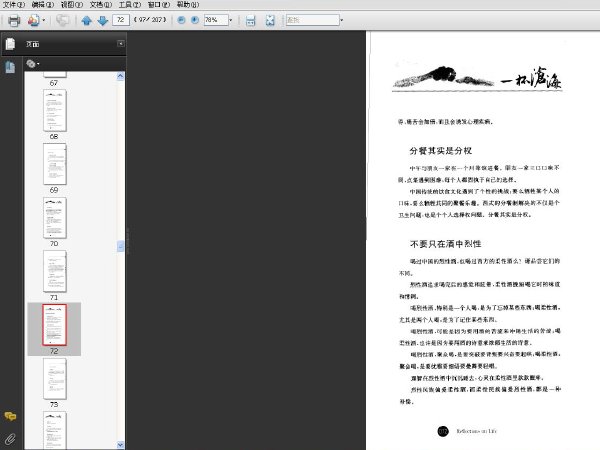The width and height of the screenshot is (600, 450).
Task: Click the black page-number circle in footer
Action: [x=443, y=431]
